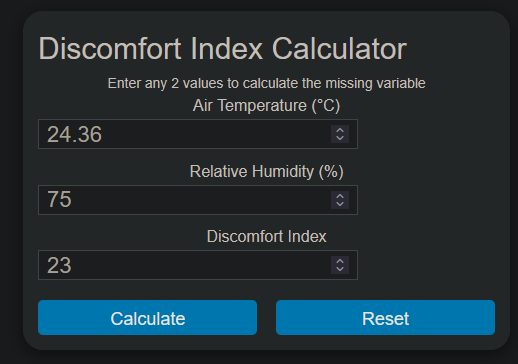
Task: Focus the Relative Humidity input field
Action: [x=198, y=200]
